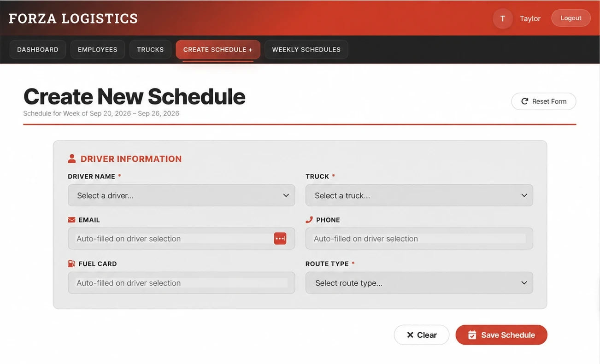
Task: View the Weekly Schedules tab
Action: click(306, 49)
